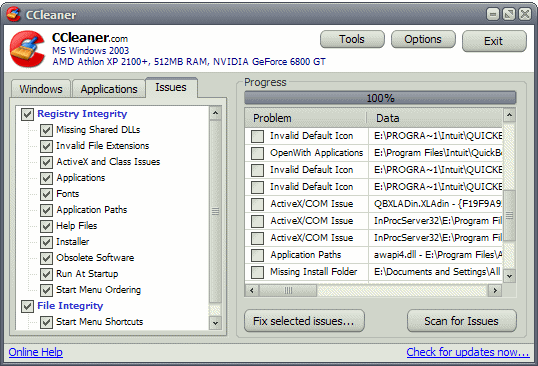Screen dimensions: 538x366
Task: Sort by Problem column header
Action: coord(306,118)
